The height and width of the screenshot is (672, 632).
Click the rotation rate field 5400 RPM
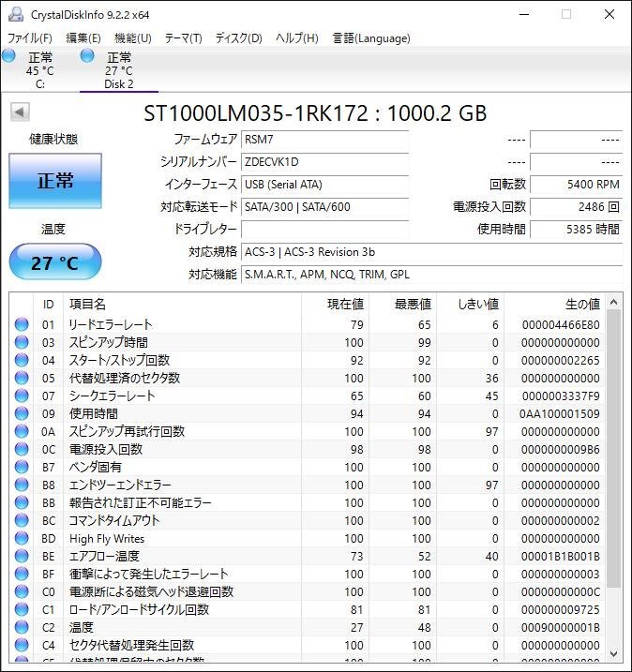coord(577,185)
